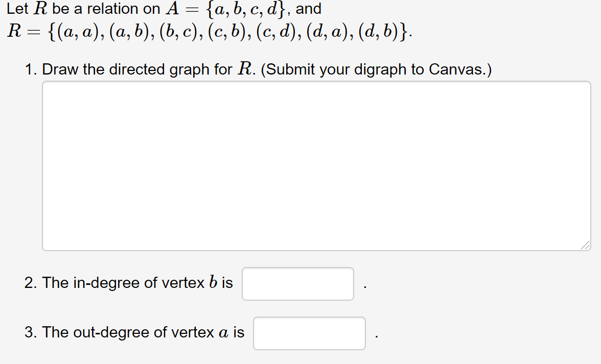The width and height of the screenshot is (601, 364).
Task: Focus the out-degree of vertex a box
Action: [309, 333]
